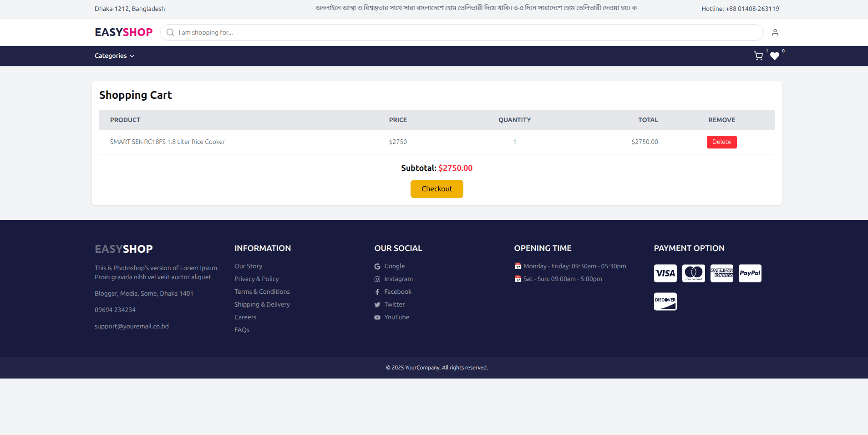
Task: Click the Checkout button
Action: tap(437, 189)
